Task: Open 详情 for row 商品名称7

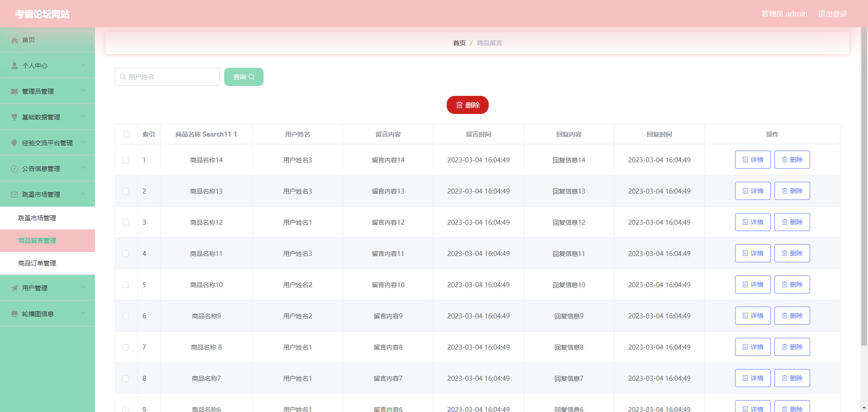Action: (753, 378)
